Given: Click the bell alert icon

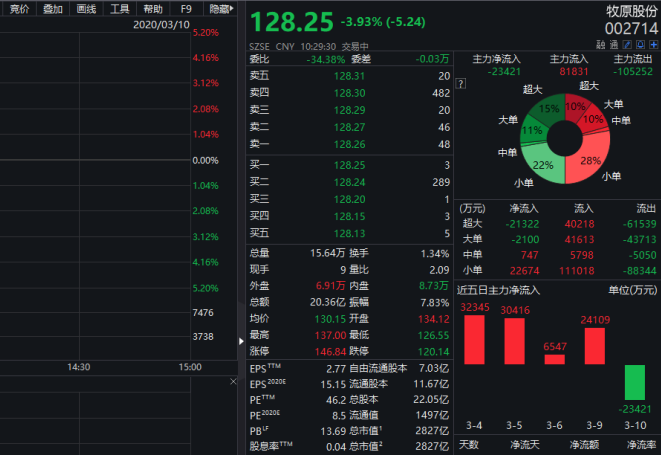Looking at the screenshot, I should coord(641,46).
